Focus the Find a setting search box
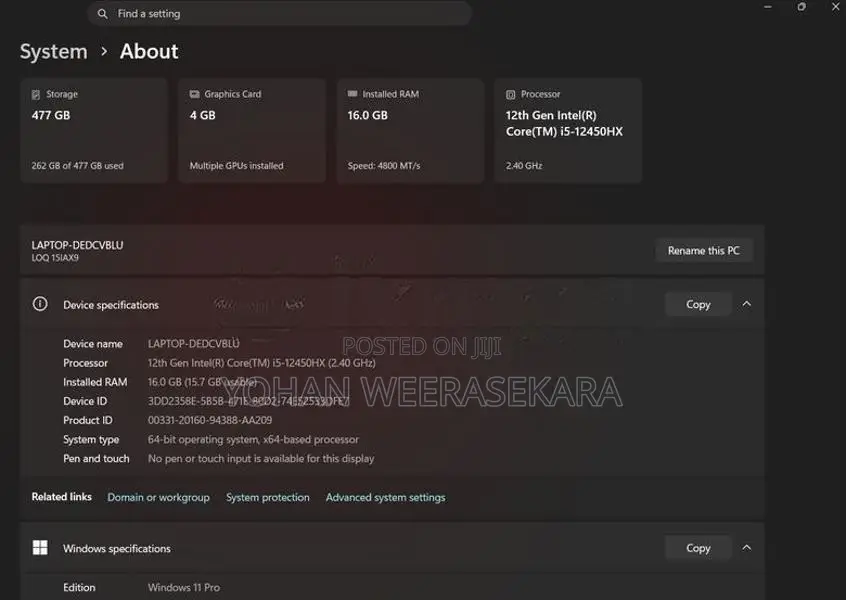846x600 pixels. pos(279,13)
